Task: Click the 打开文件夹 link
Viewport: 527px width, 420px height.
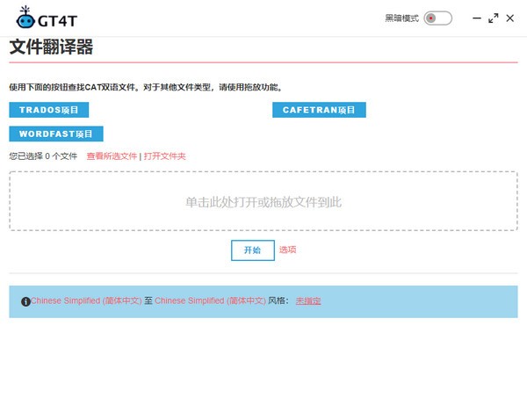Action: (164, 156)
